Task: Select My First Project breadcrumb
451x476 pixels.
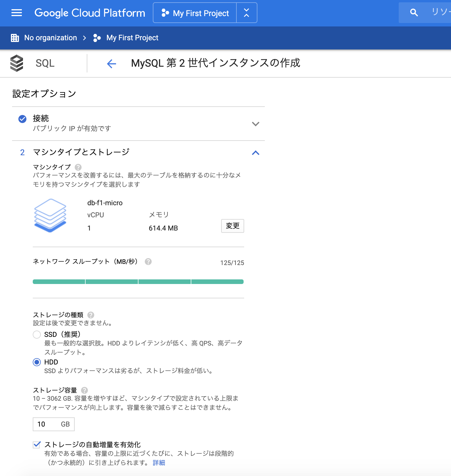Action: 132,38
